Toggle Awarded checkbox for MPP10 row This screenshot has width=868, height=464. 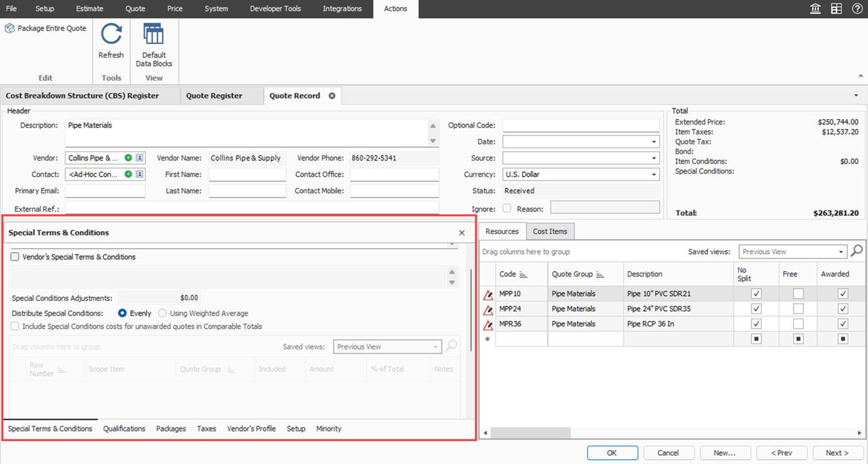(843, 294)
